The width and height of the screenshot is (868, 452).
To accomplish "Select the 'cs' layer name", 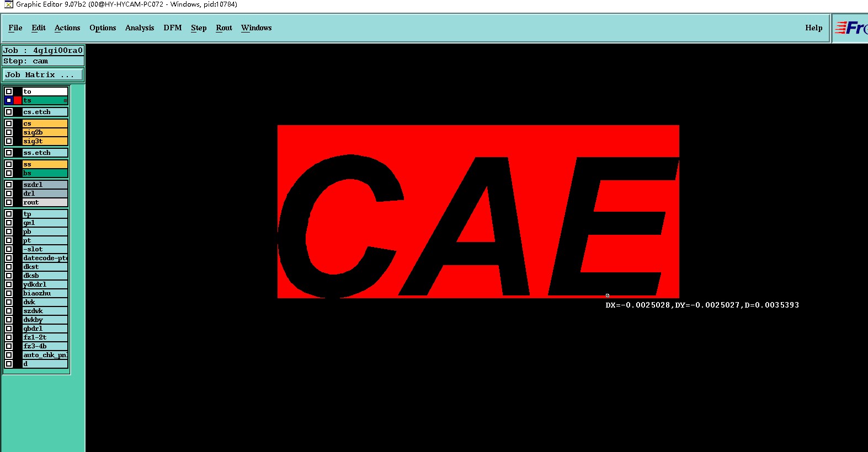I will tap(45, 123).
